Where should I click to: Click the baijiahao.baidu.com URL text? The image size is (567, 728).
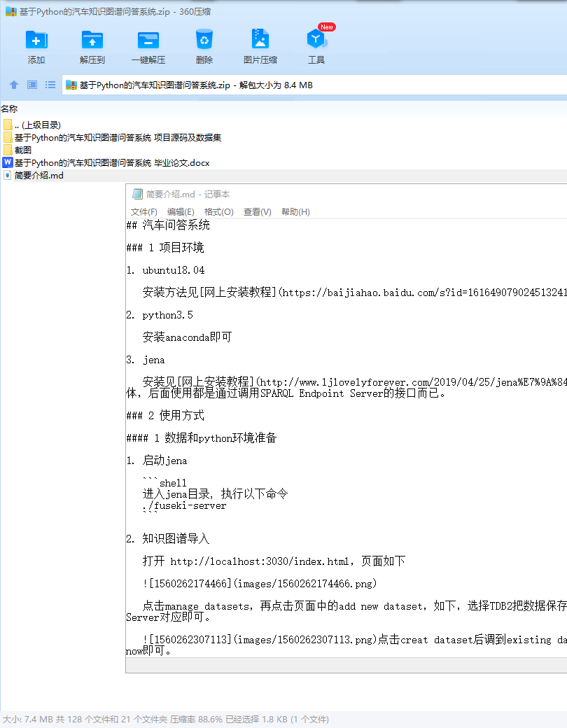pos(424,293)
